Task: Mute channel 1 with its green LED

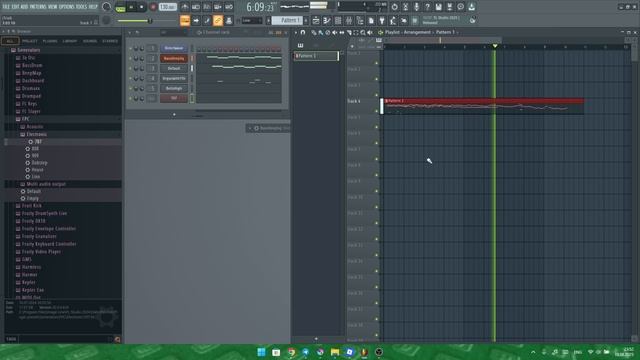Action: pyautogui.click(x=131, y=48)
